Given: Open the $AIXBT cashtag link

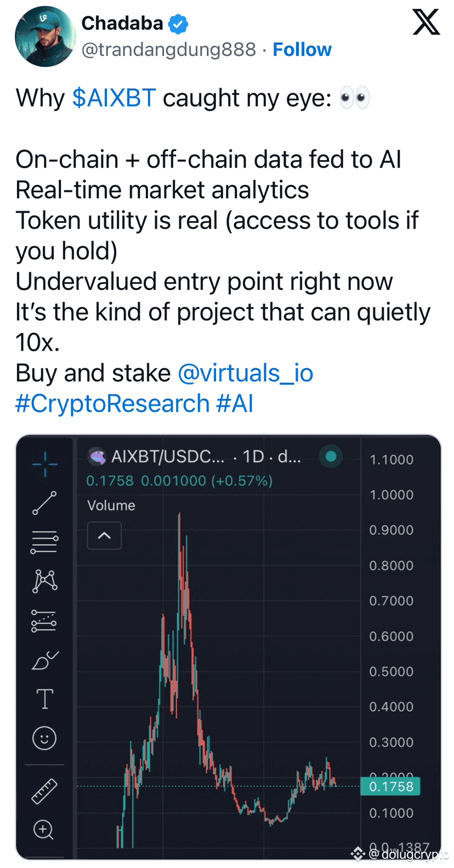Looking at the screenshot, I should [x=114, y=99].
